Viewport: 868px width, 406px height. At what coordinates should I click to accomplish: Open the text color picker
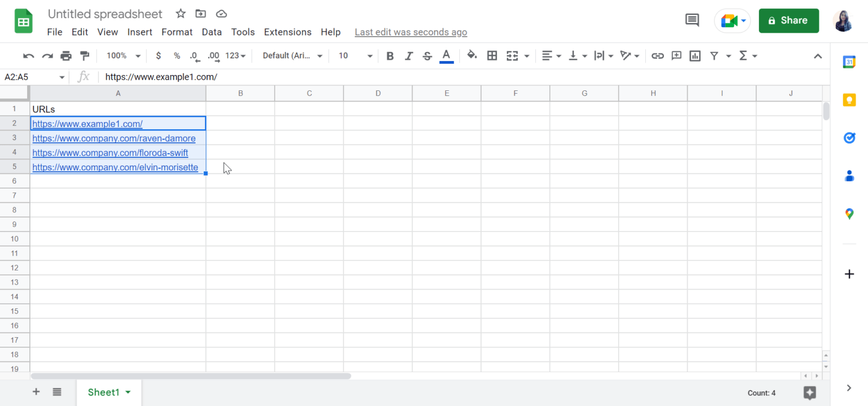click(x=446, y=55)
